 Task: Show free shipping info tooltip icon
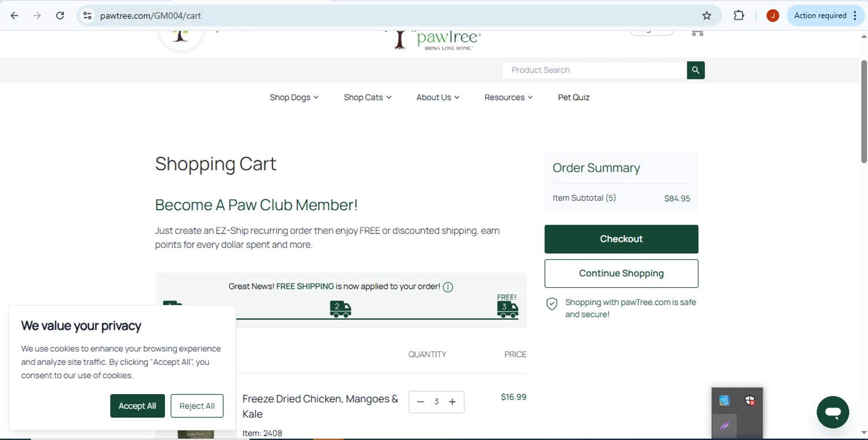tap(448, 287)
